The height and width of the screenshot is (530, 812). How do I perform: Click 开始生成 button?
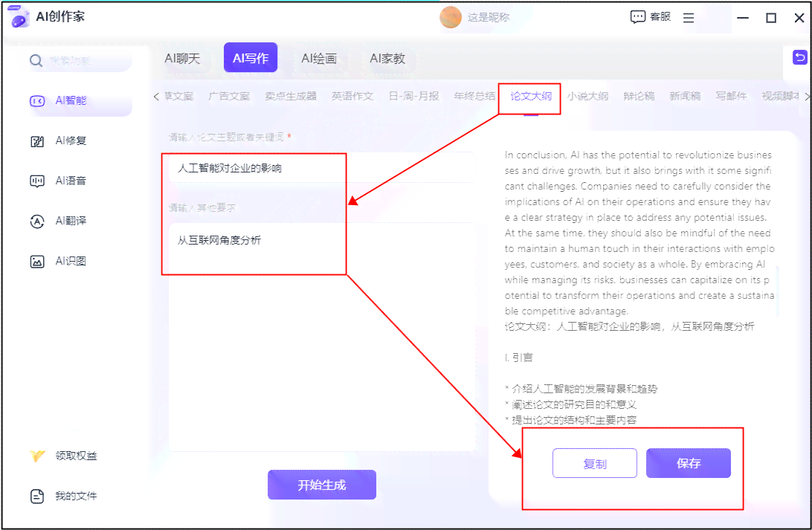[x=321, y=485]
